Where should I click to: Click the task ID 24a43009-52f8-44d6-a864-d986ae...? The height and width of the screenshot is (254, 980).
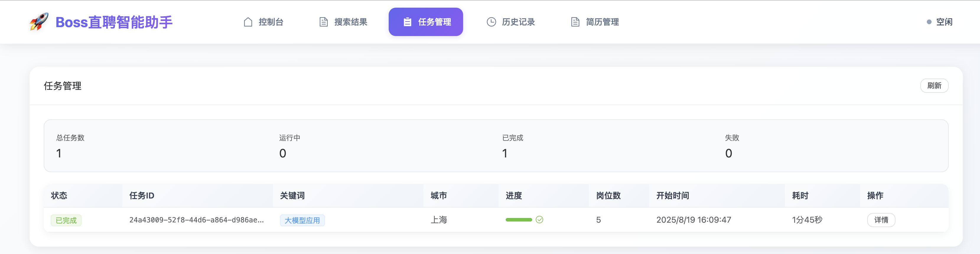coord(196,220)
